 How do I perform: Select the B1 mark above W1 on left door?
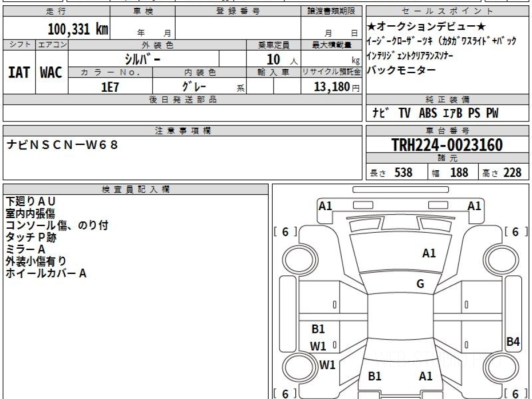(x=318, y=329)
